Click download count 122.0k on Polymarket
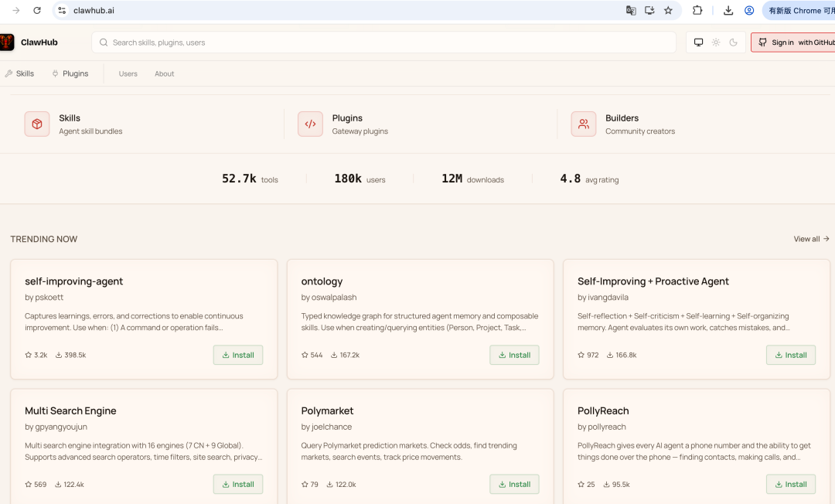Screen dimensions: 835x504 pos(341,485)
